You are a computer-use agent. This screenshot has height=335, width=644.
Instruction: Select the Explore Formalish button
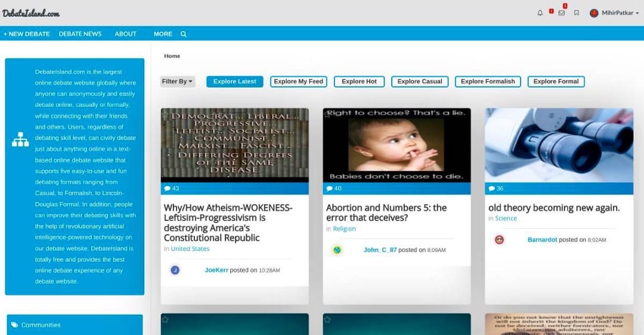pos(488,82)
